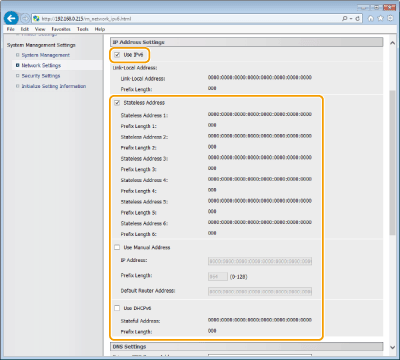400x360 pixels.
Task: Open System Management link in sidebar
Action: coord(46,55)
